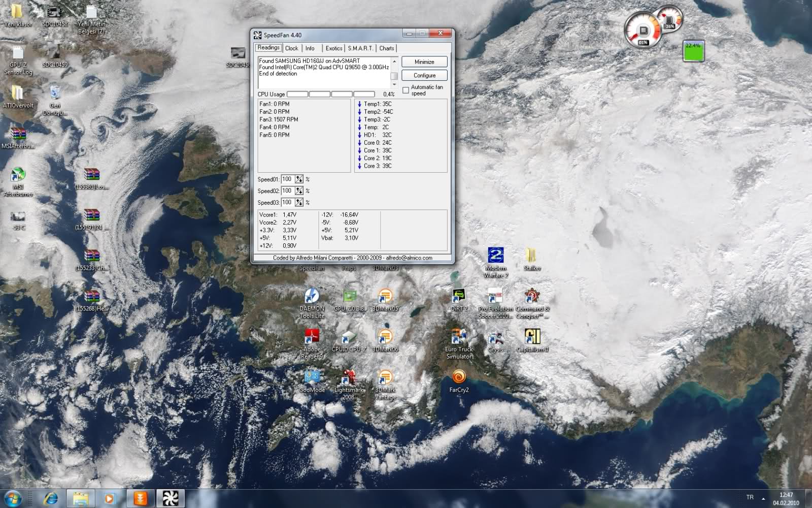This screenshot has width=812, height=508.
Task: Launch CPUID CPU-Z shortcut
Action: click(x=349, y=340)
